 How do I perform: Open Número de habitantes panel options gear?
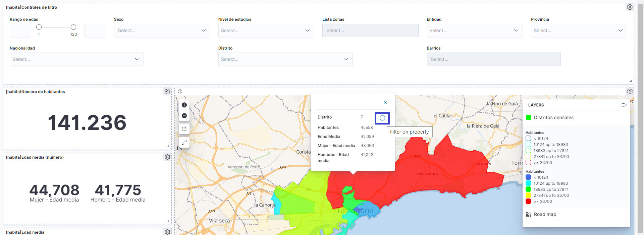[167, 91]
